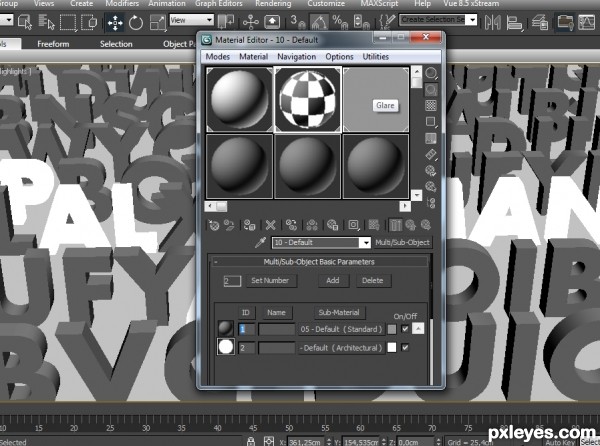
Task: Assign Material to Selection icon
Action: (x=249, y=225)
